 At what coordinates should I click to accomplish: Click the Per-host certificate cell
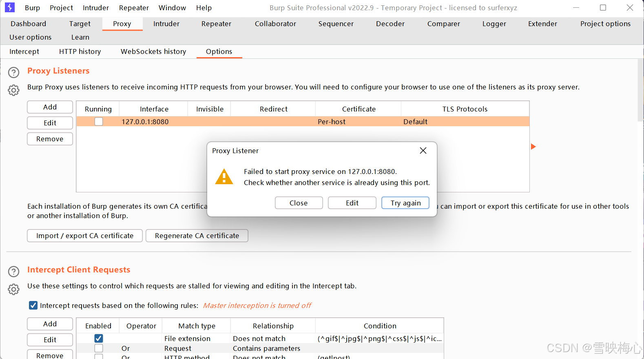point(358,122)
